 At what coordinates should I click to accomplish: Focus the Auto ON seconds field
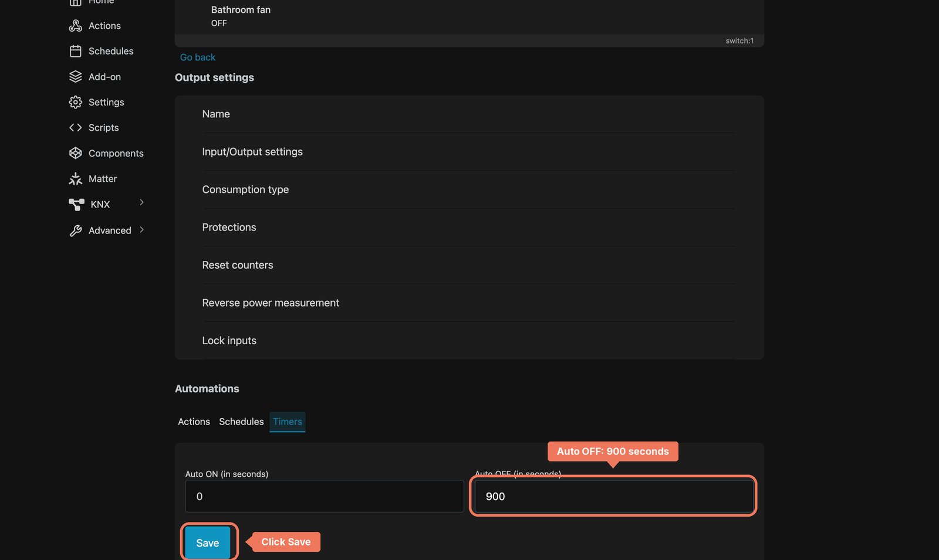325,497
